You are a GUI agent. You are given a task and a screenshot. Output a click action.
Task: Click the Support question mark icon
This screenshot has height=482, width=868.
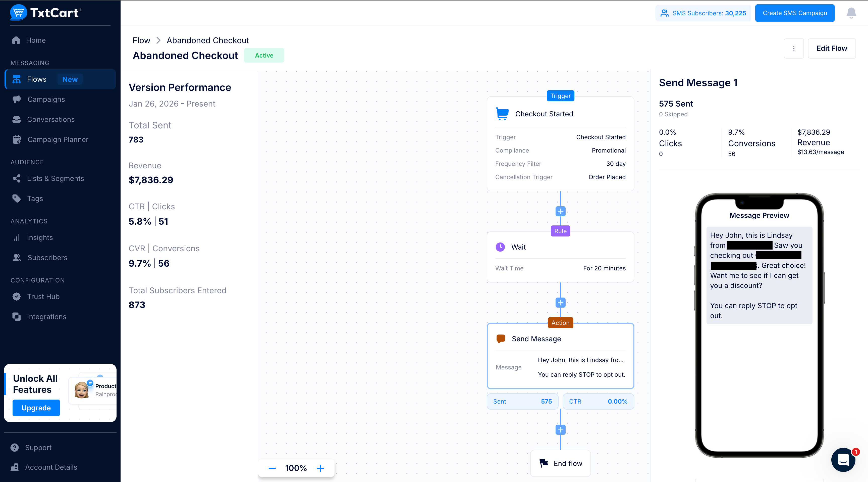pos(15,448)
